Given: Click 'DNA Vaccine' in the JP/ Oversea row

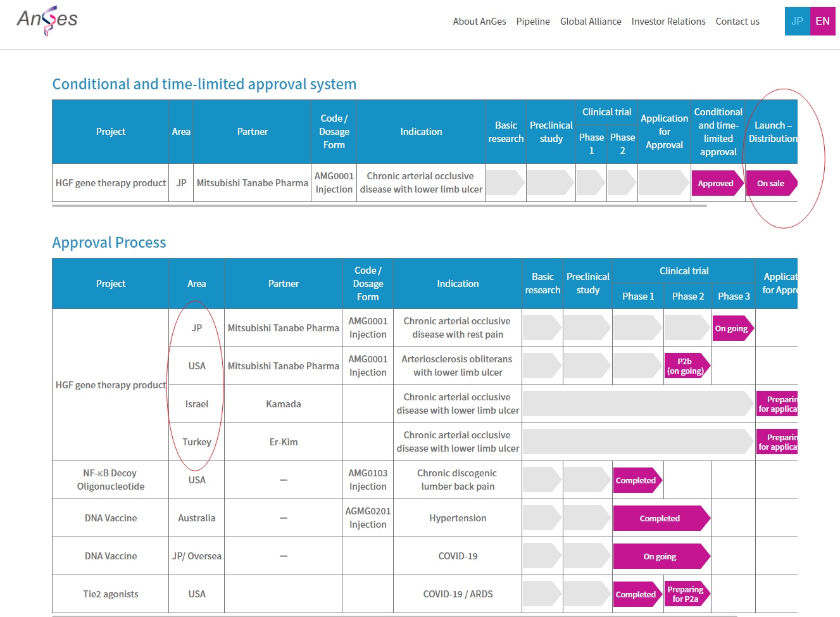Looking at the screenshot, I should (111, 556).
